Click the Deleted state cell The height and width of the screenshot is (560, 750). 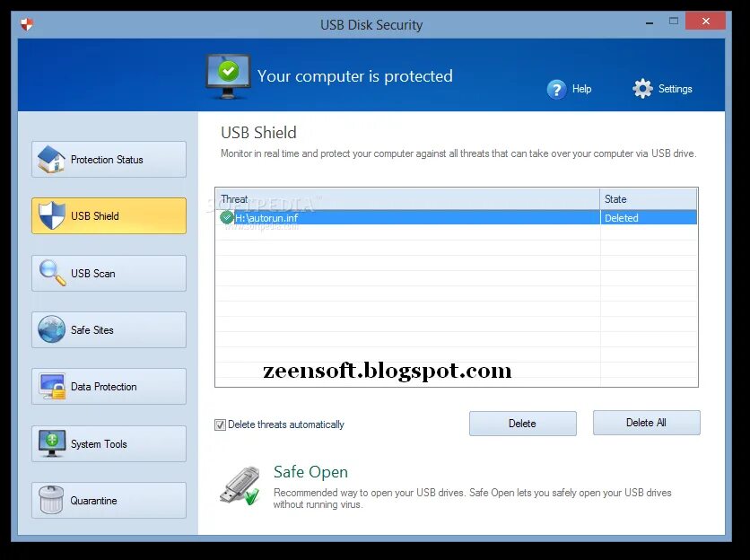pyautogui.click(x=649, y=218)
